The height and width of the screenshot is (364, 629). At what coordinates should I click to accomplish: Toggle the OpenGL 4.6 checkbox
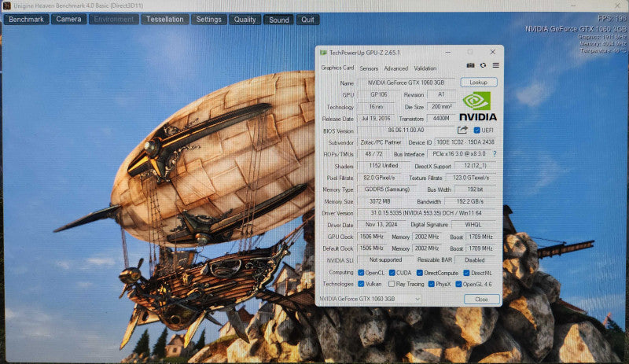pyautogui.click(x=458, y=284)
